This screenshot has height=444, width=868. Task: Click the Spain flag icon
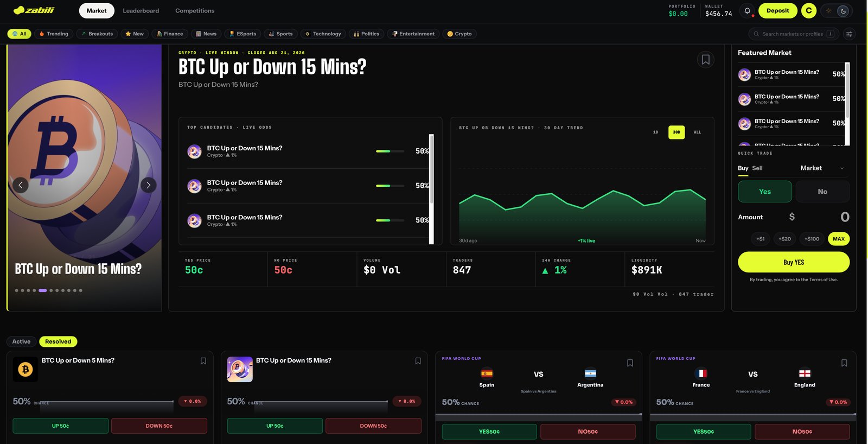487,373
